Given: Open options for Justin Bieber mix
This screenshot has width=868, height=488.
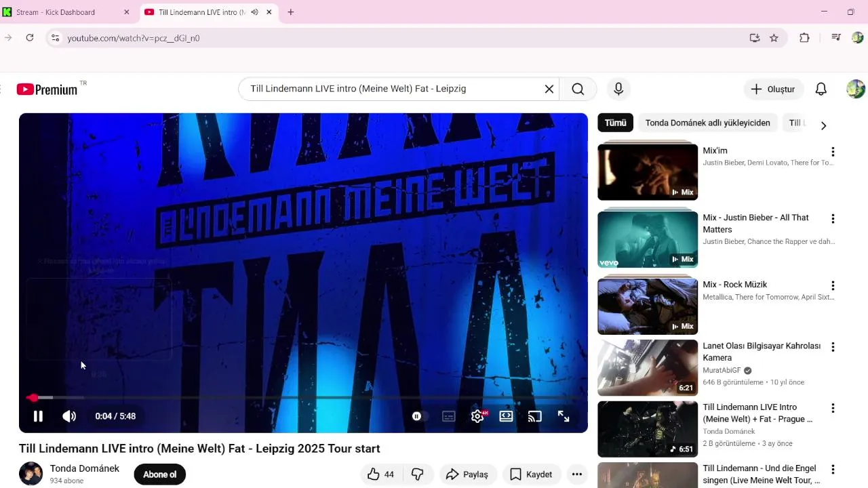Looking at the screenshot, I should pyautogui.click(x=833, y=219).
